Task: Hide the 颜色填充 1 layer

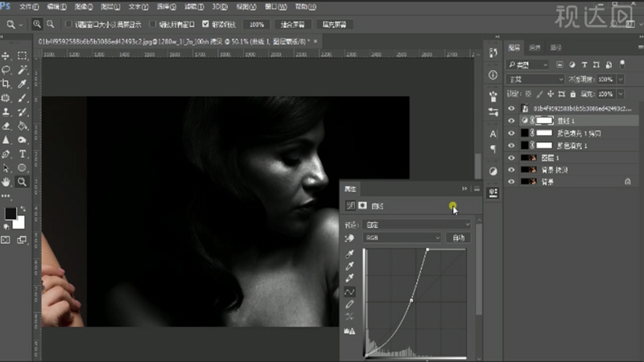Action: pyautogui.click(x=511, y=146)
